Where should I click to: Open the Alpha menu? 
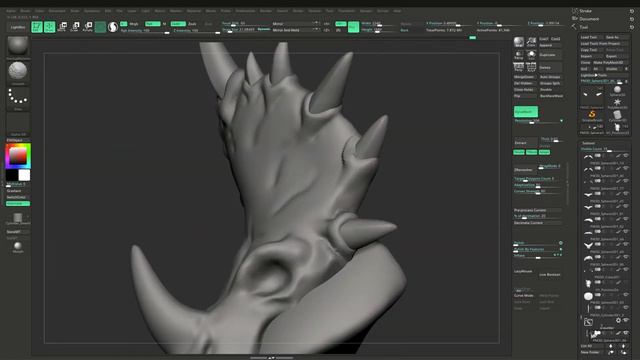click(x=11, y=11)
